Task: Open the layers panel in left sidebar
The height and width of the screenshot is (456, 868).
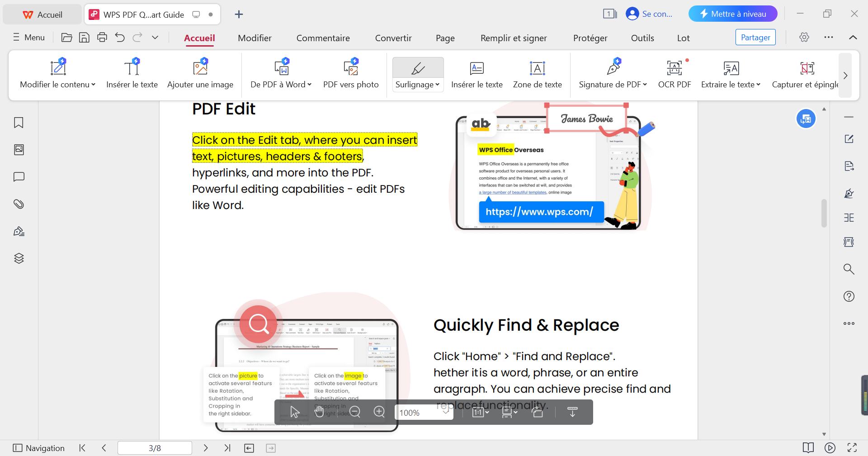Action: (x=19, y=258)
